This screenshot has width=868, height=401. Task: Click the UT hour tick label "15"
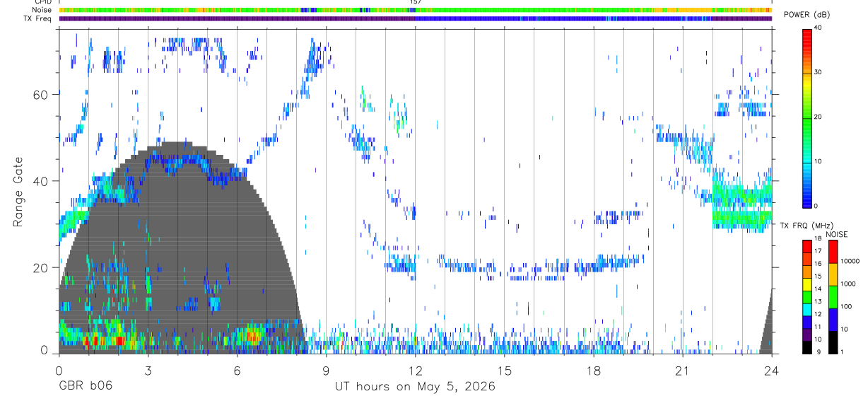[x=504, y=371]
